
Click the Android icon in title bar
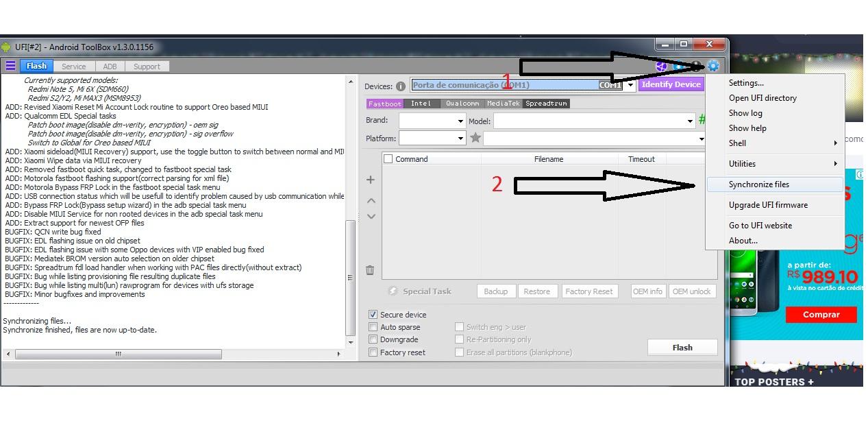[6, 47]
